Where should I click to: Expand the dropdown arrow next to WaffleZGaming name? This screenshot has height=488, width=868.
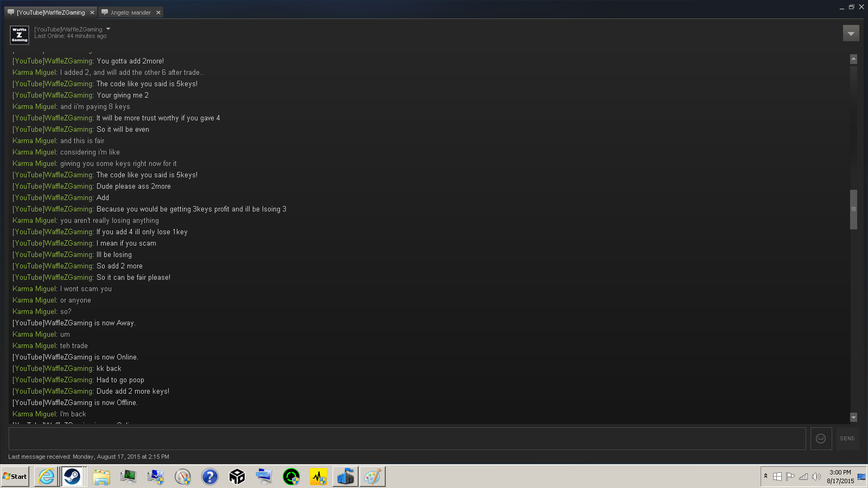click(108, 29)
